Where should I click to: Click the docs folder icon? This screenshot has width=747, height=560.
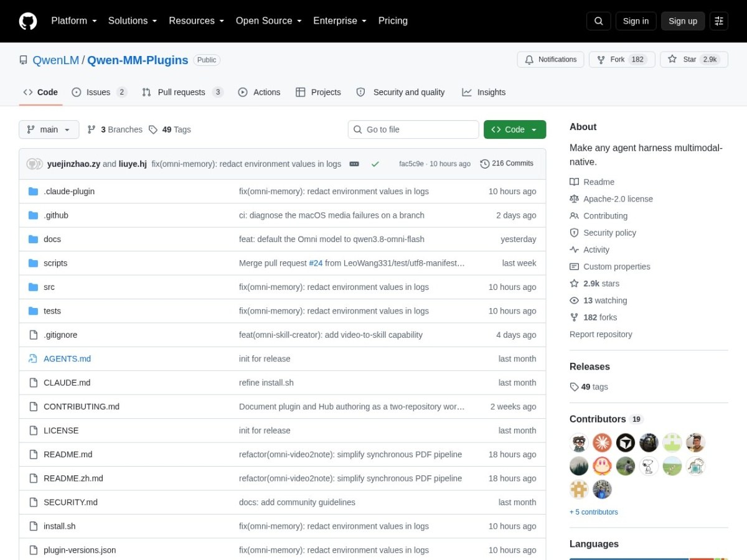coord(34,240)
